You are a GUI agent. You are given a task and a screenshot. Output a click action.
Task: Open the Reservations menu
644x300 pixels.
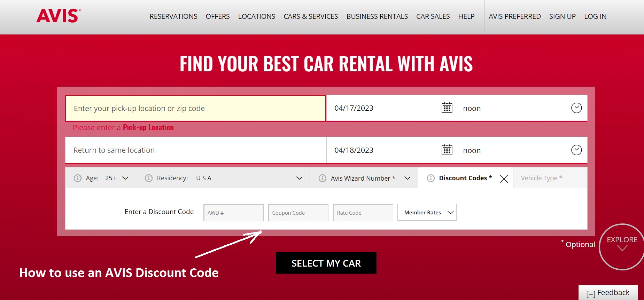click(x=173, y=16)
